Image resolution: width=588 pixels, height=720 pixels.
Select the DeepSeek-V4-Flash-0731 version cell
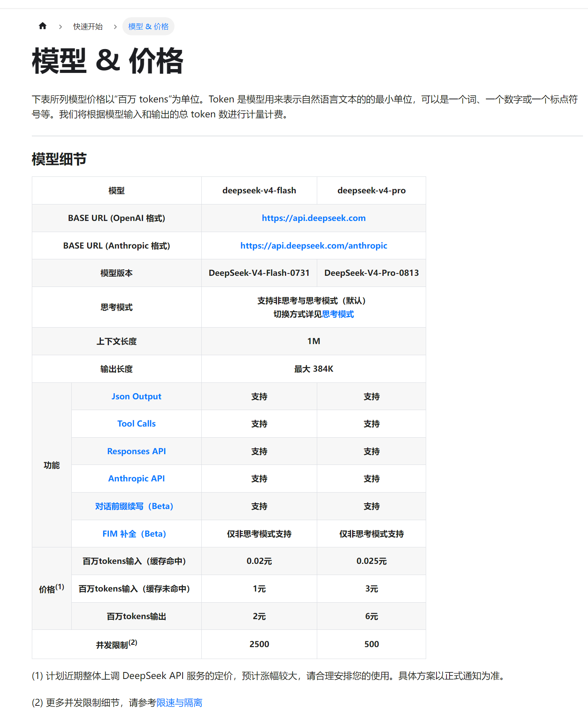259,273
